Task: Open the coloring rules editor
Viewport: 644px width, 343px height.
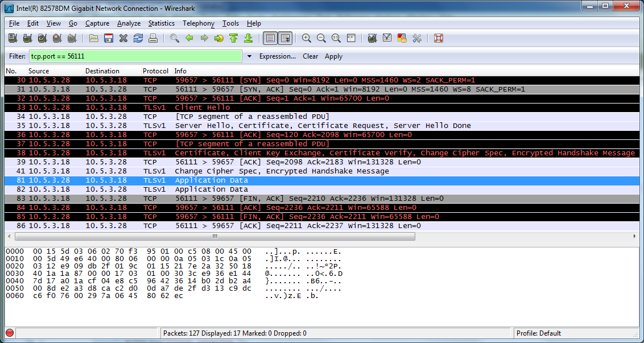Action: (402, 38)
